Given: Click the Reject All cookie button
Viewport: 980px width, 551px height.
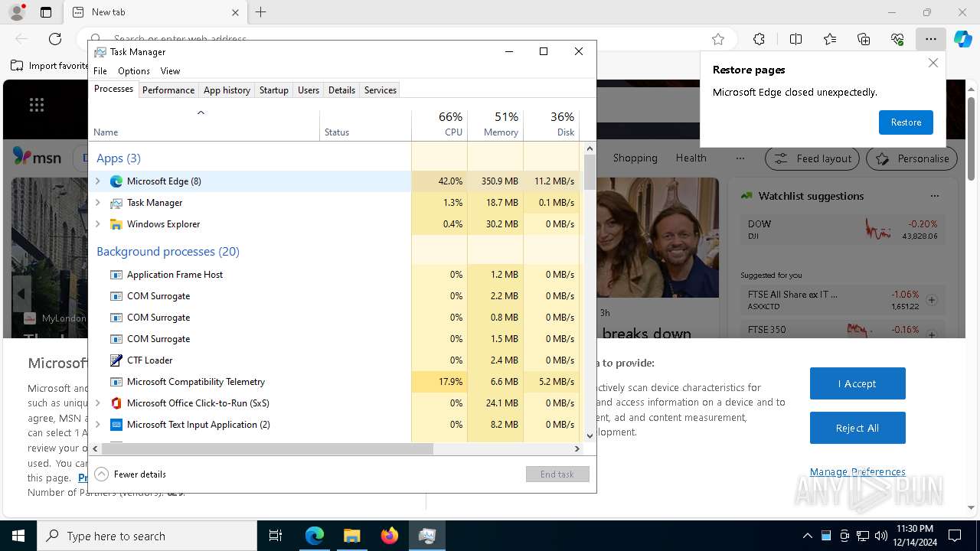Looking at the screenshot, I should [x=857, y=428].
